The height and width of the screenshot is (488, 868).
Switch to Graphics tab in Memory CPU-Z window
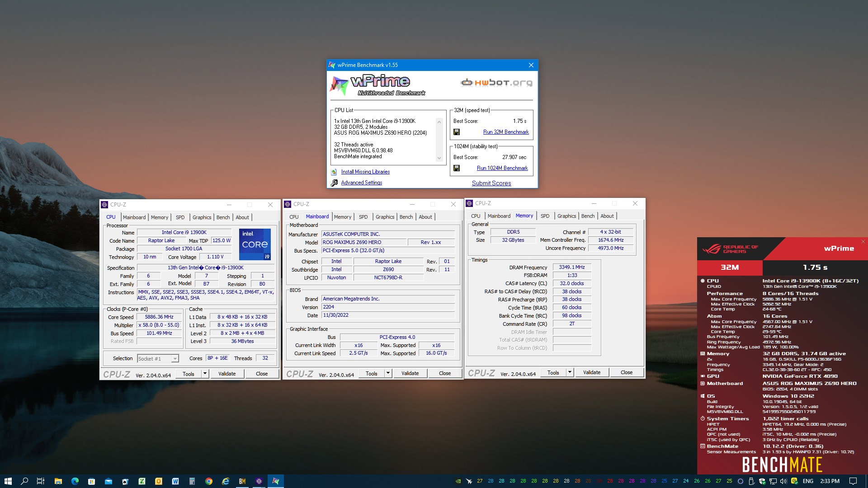tap(566, 216)
